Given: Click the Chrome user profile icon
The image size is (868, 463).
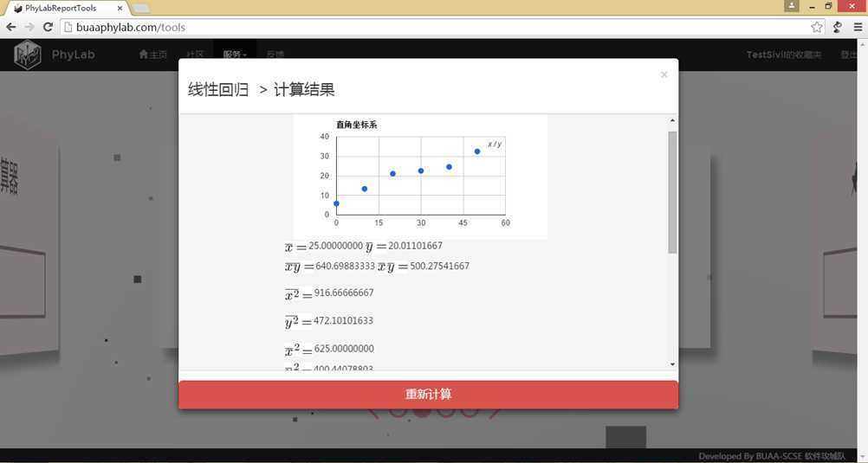Looking at the screenshot, I should pyautogui.click(x=792, y=5).
